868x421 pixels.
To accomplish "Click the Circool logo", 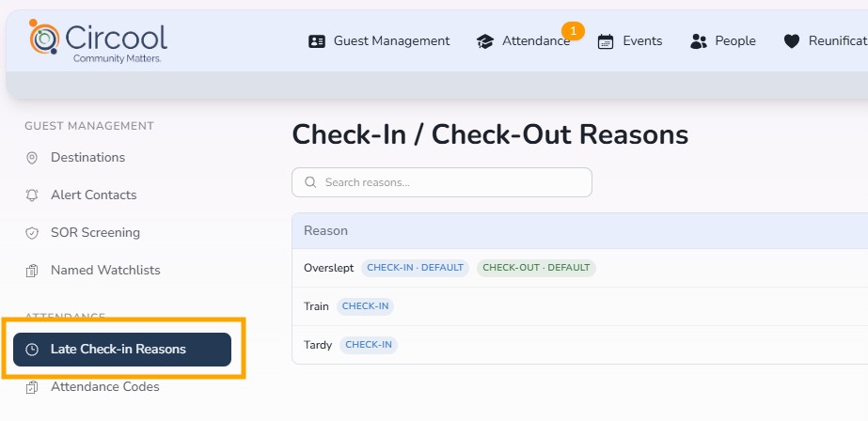I will [x=98, y=41].
